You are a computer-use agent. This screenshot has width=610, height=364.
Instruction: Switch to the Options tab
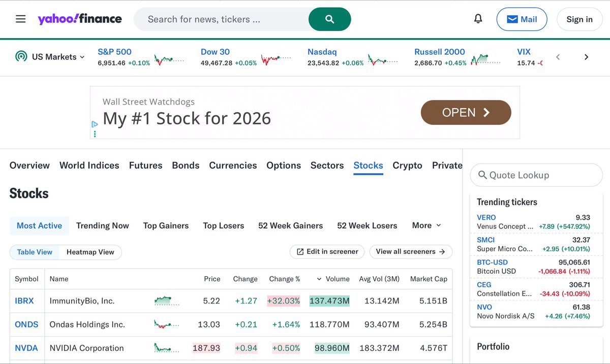click(x=284, y=166)
